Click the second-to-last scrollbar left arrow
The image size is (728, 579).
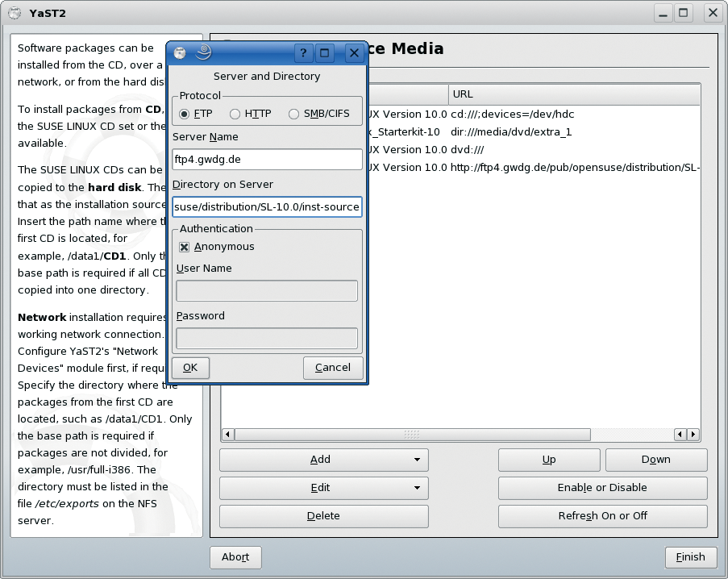click(x=680, y=435)
